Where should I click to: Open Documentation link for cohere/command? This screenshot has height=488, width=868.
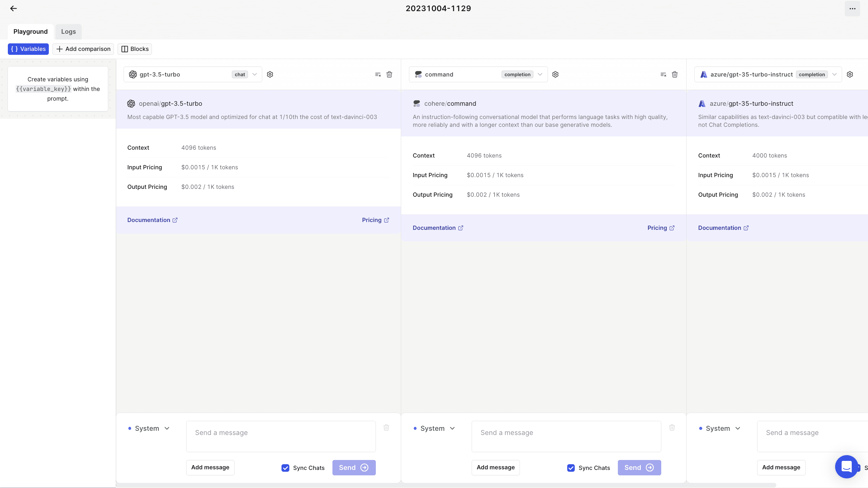pos(438,228)
